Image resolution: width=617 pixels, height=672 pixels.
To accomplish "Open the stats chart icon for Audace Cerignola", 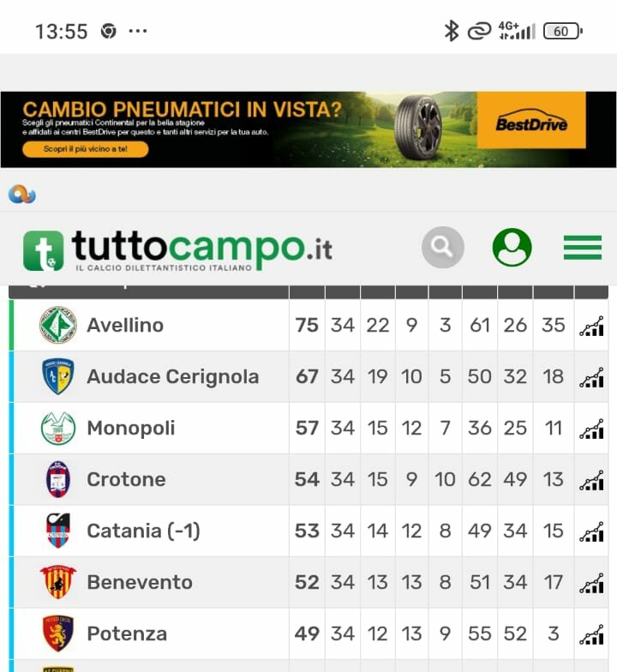I will coord(591,377).
